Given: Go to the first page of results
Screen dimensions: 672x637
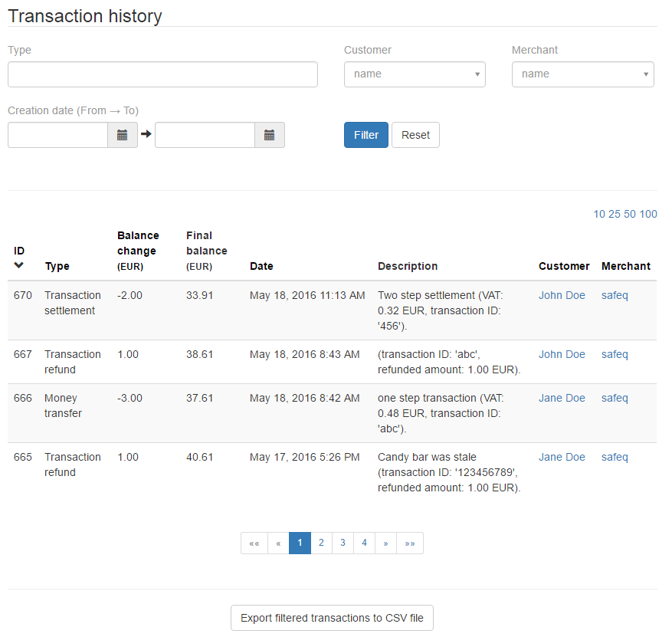Looking at the screenshot, I should click(254, 543).
